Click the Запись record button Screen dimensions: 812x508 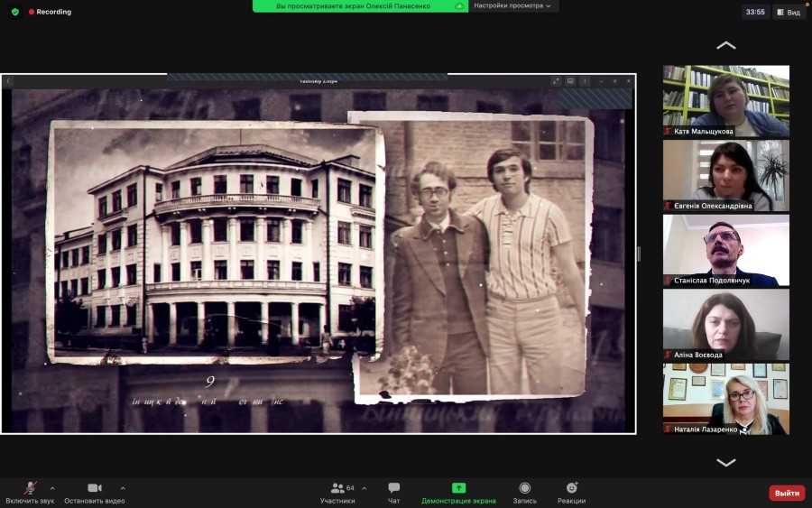524,493
